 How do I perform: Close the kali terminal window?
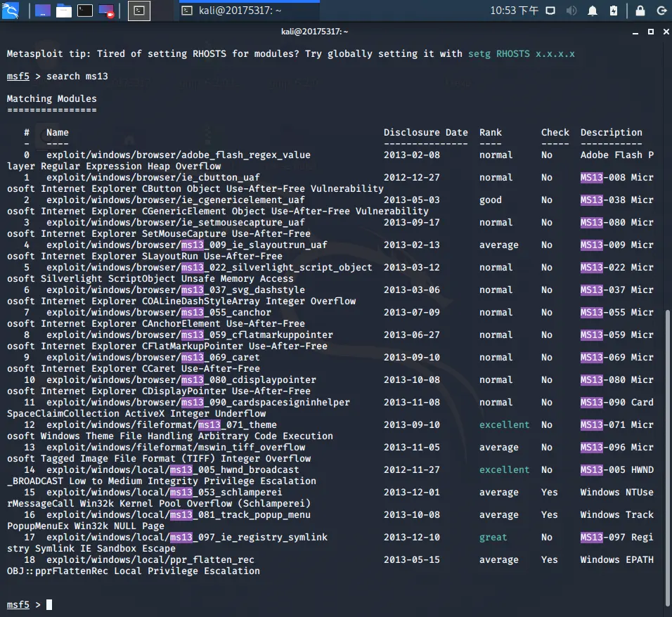[666, 32]
